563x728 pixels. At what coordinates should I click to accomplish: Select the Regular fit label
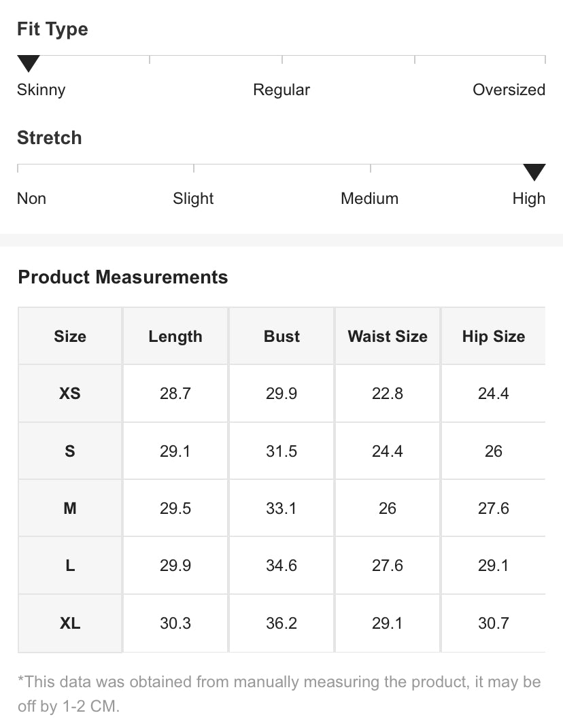point(281,90)
